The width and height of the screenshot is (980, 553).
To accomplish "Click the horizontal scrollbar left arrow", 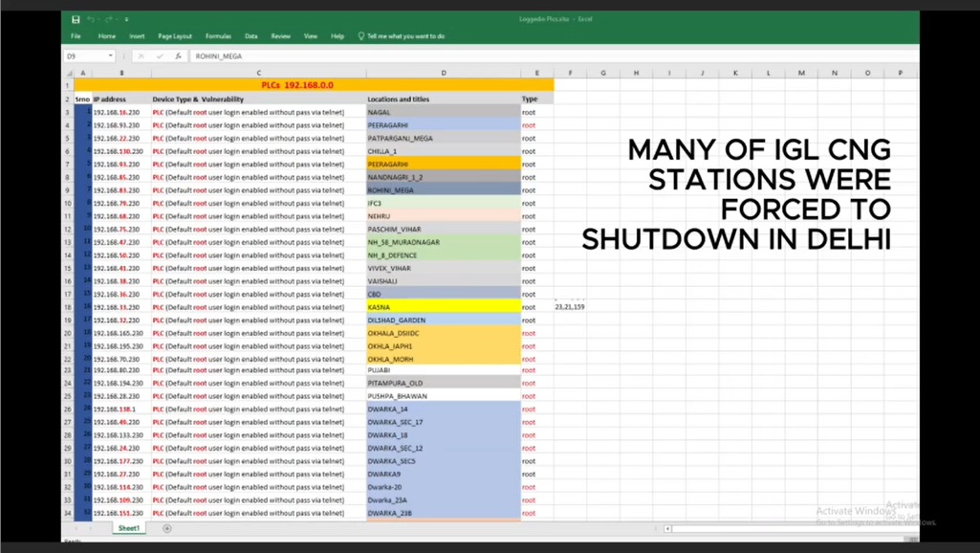I will (667, 528).
